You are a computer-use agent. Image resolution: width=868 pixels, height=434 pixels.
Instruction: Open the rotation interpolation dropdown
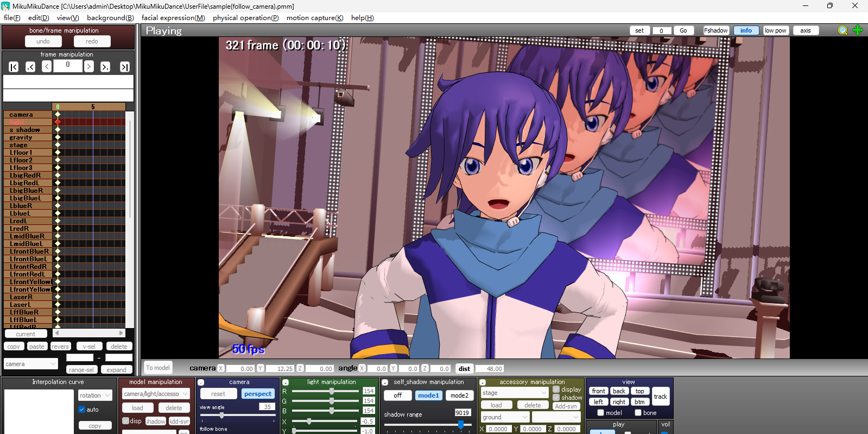click(x=95, y=395)
